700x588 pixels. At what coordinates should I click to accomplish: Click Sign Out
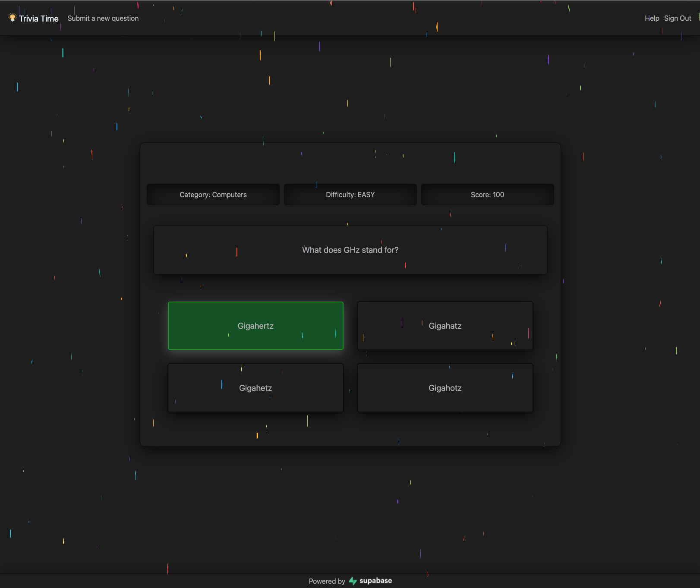click(678, 18)
